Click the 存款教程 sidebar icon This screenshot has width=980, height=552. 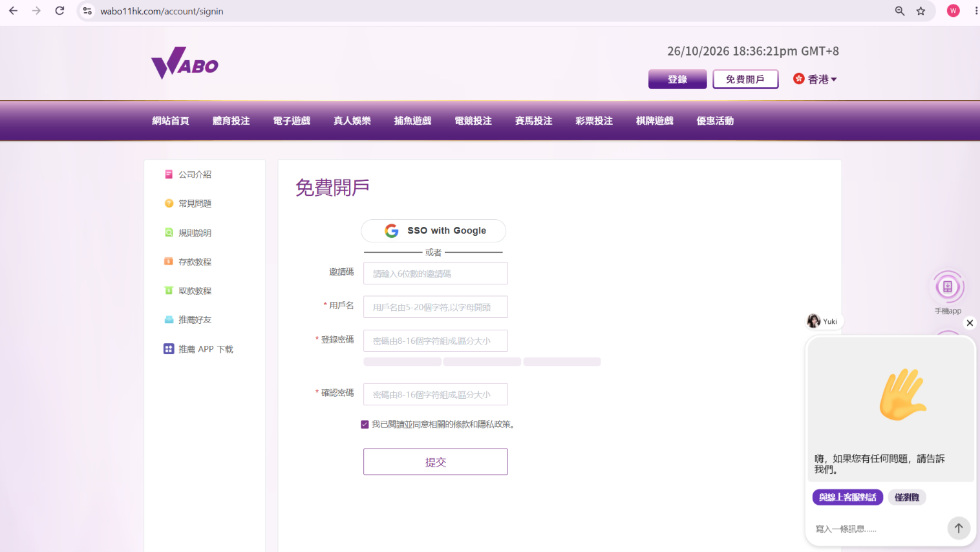pos(169,262)
